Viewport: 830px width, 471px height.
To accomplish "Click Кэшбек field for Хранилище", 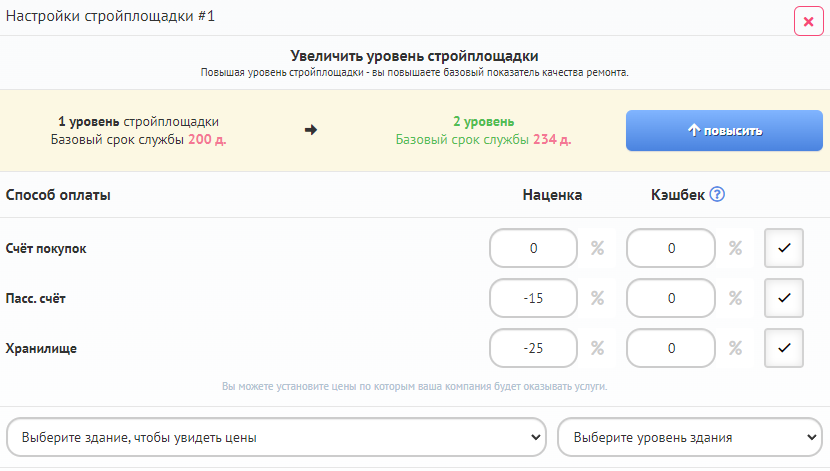I will tap(670, 348).
